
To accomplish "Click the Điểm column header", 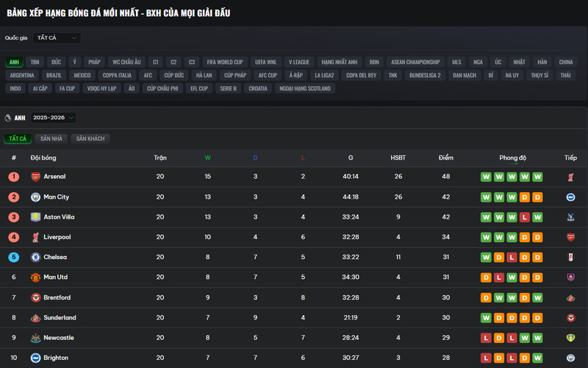I will [x=445, y=158].
